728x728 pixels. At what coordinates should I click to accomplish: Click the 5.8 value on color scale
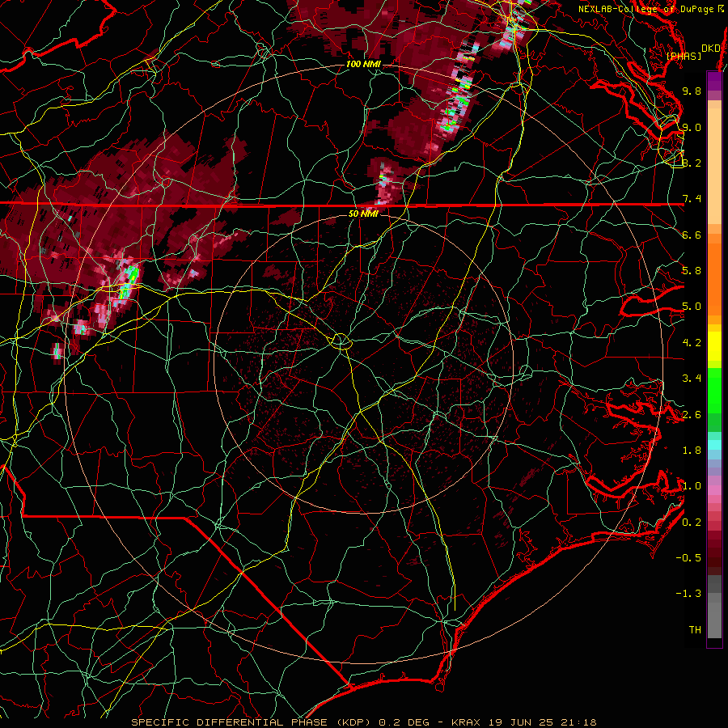click(x=692, y=271)
